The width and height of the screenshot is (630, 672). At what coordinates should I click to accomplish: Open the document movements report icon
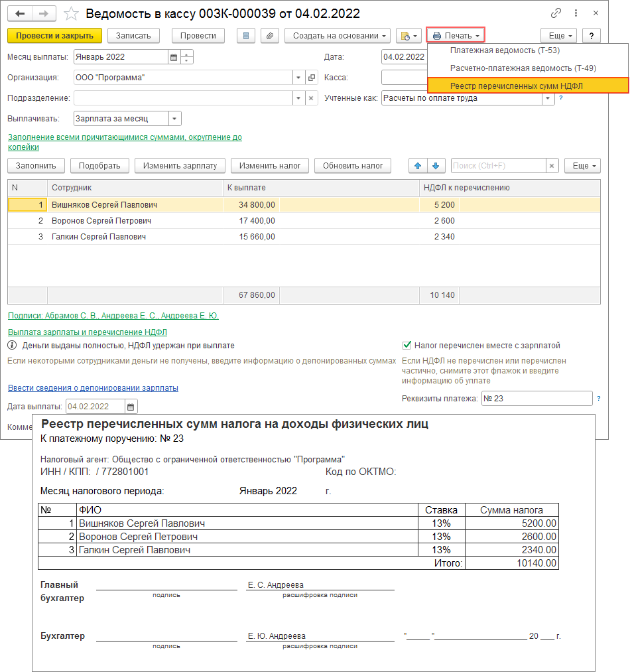246,36
